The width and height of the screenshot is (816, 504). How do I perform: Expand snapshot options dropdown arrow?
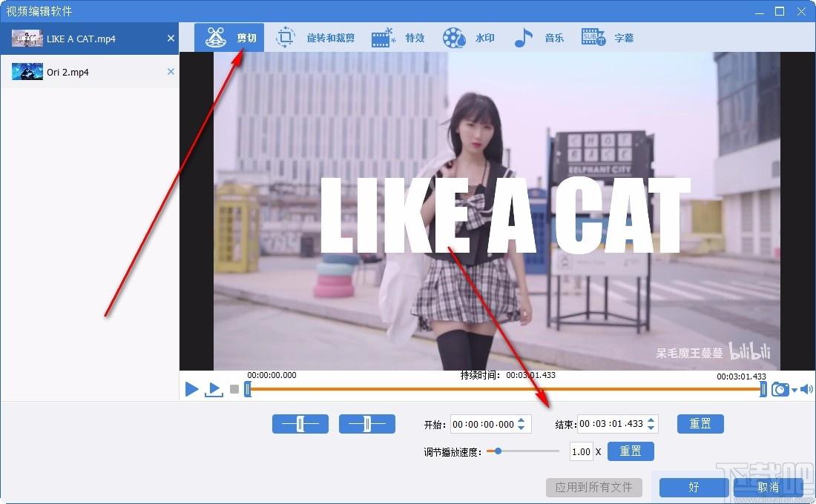coord(794,391)
